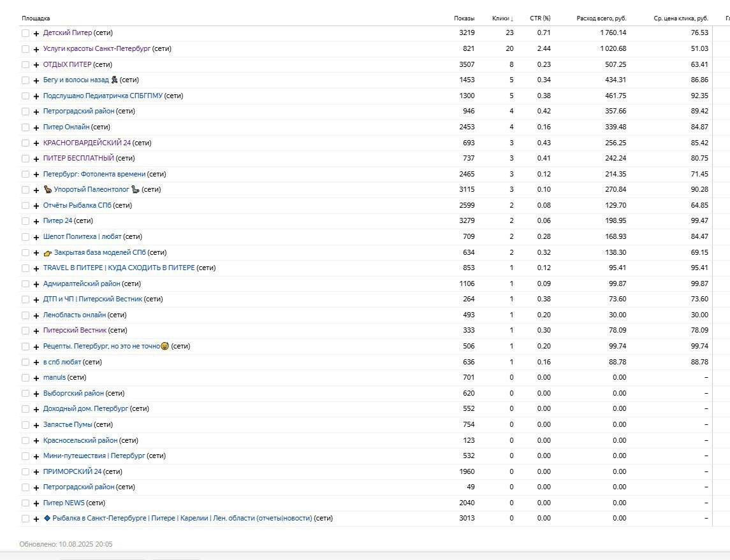Sort by Ср. цена клика, руб. header

681,18
